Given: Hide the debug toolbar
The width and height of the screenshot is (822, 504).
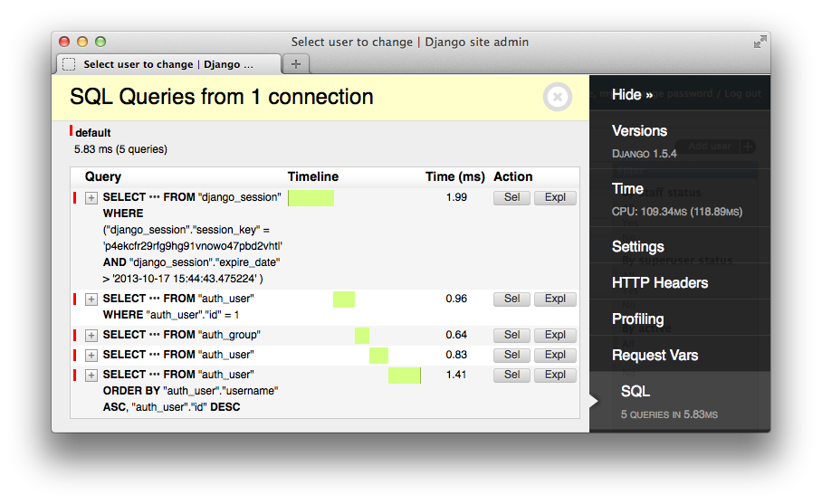Looking at the screenshot, I should 632,94.
